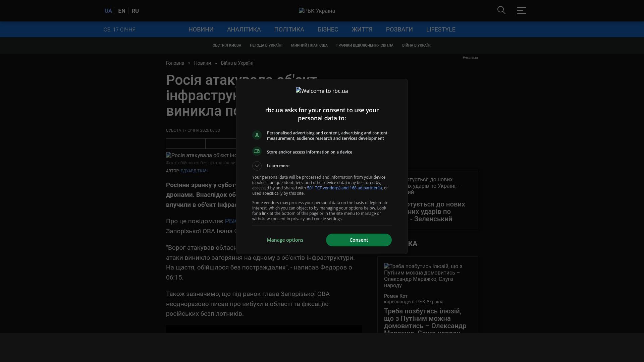The image size is (644, 362).
Task: Open the АНАЛІТИКА menu section
Action: tap(244, 29)
